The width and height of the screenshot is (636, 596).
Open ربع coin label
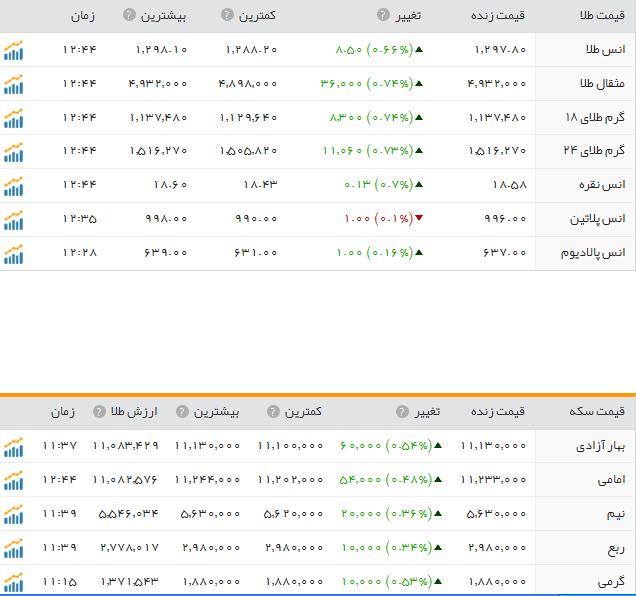(x=616, y=549)
